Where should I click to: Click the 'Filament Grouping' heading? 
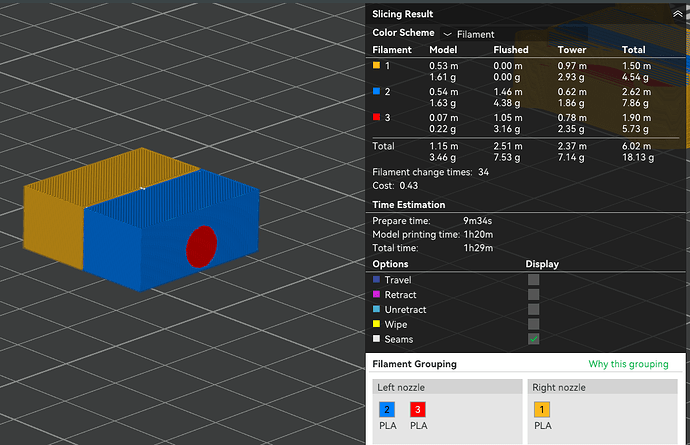point(415,364)
